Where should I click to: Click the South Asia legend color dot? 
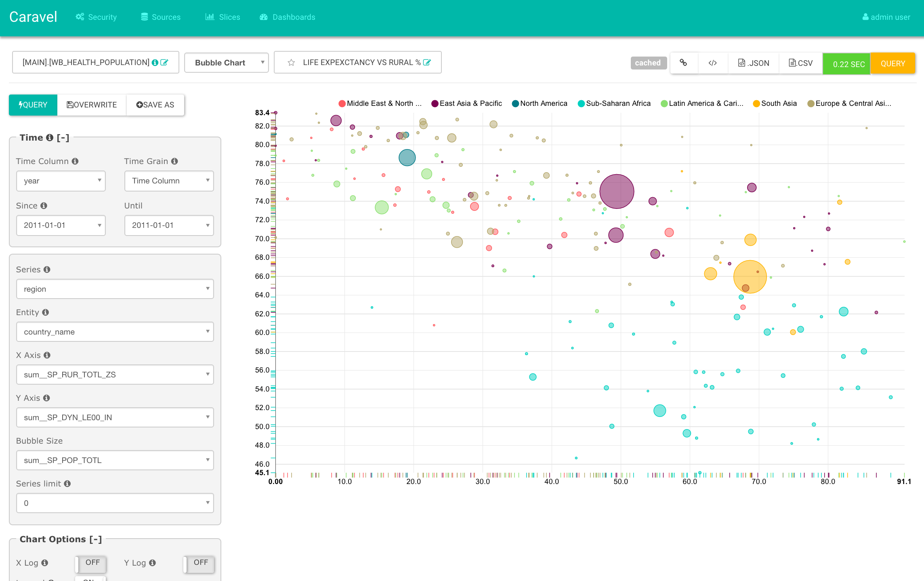(756, 103)
